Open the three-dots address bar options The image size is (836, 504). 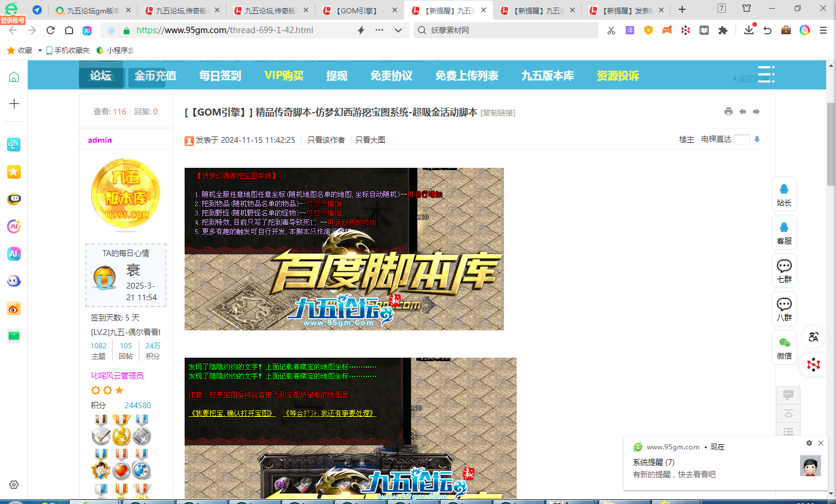coord(379,30)
